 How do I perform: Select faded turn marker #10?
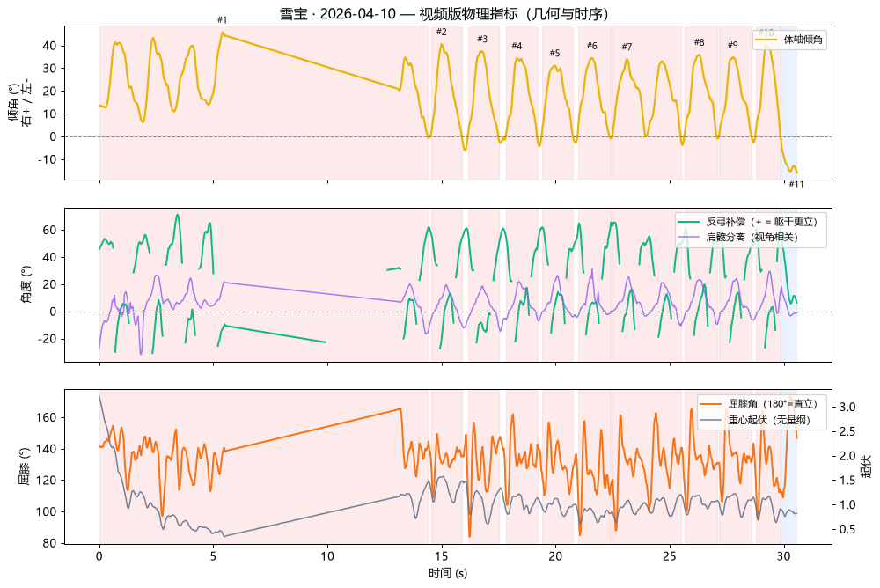[766, 33]
